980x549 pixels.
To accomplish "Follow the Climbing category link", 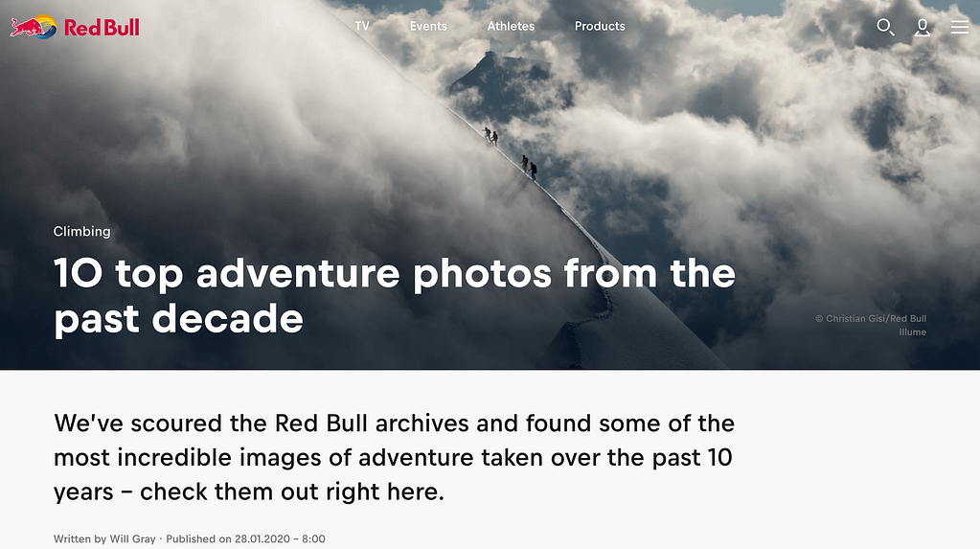I will click(x=82, y=231).
